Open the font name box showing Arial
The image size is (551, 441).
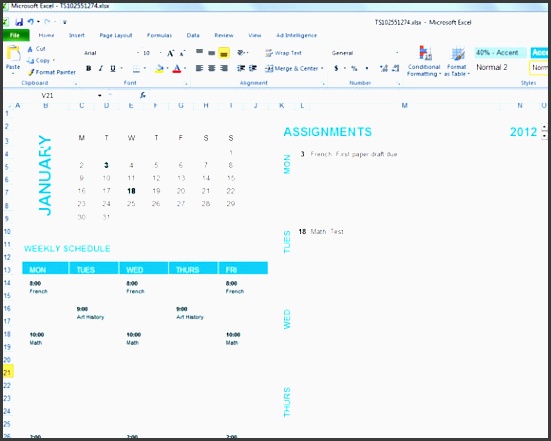(111, 53)
